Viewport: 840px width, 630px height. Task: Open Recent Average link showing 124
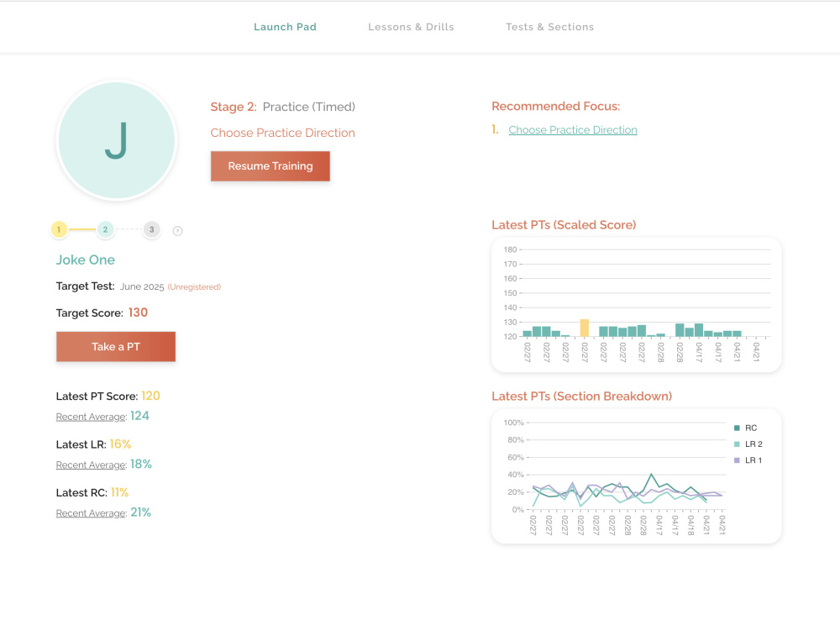click(91, 417)
